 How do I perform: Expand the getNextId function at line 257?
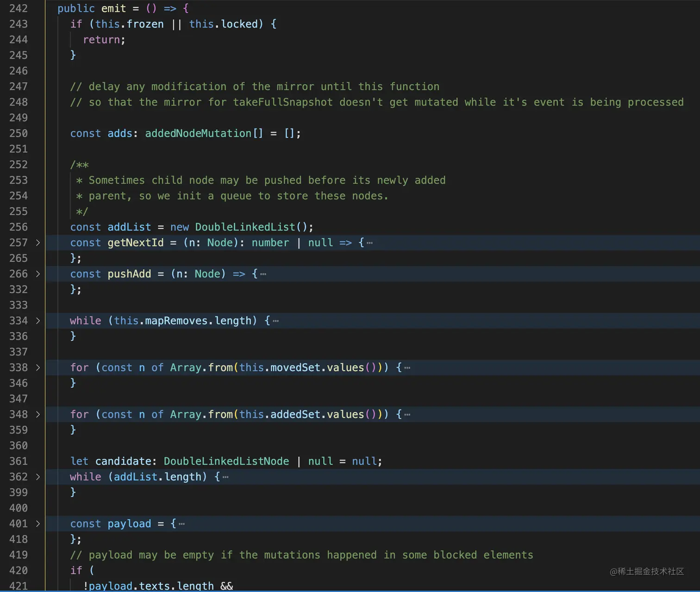coord(37,243)
